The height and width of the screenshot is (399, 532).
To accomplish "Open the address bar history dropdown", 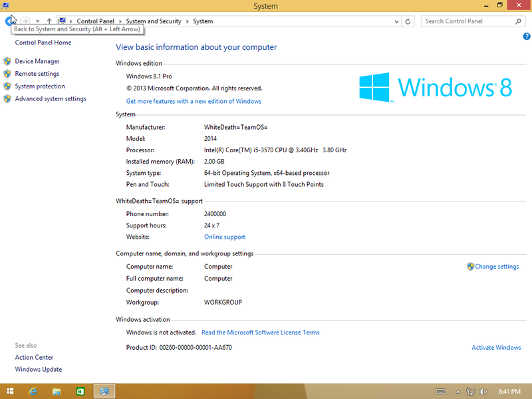I will [396, 21].
